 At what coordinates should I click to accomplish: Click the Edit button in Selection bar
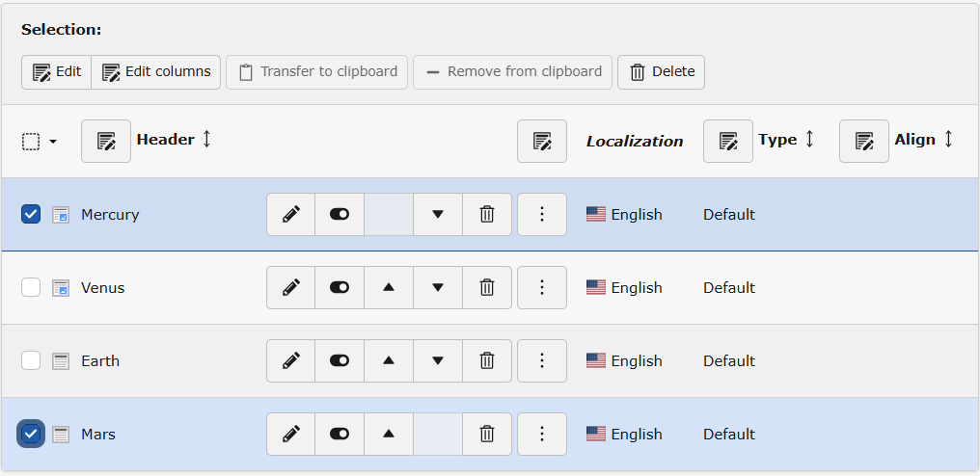tap(57, 72)
